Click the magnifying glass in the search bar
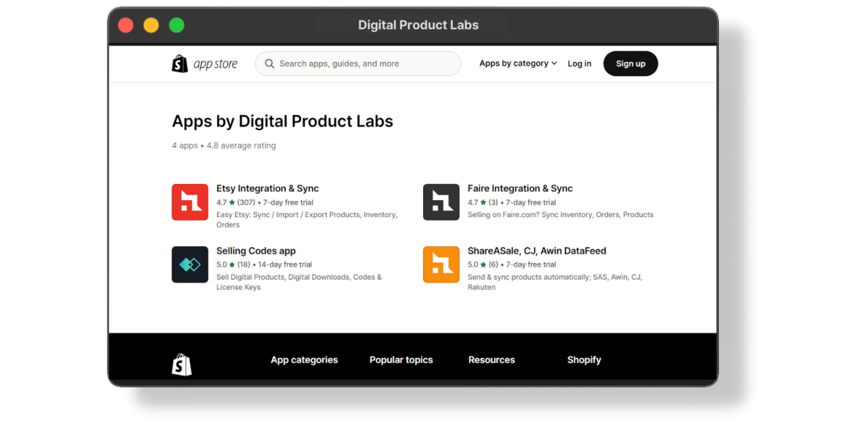 coord(269,63)
